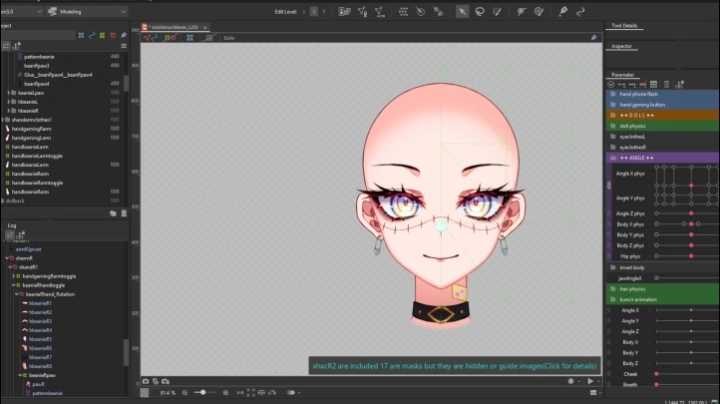Click the Angle Z phys parameter slider

pos(687,213)
